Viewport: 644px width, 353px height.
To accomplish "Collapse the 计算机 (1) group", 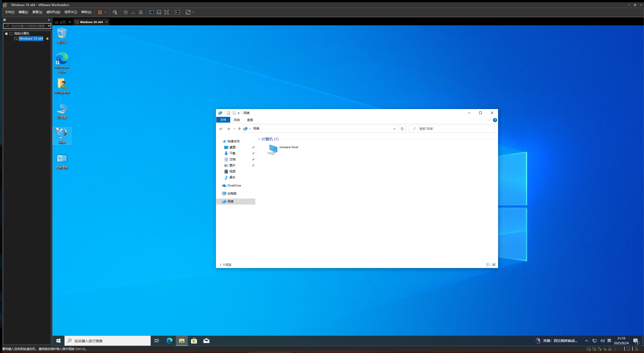I will (259, 139).
